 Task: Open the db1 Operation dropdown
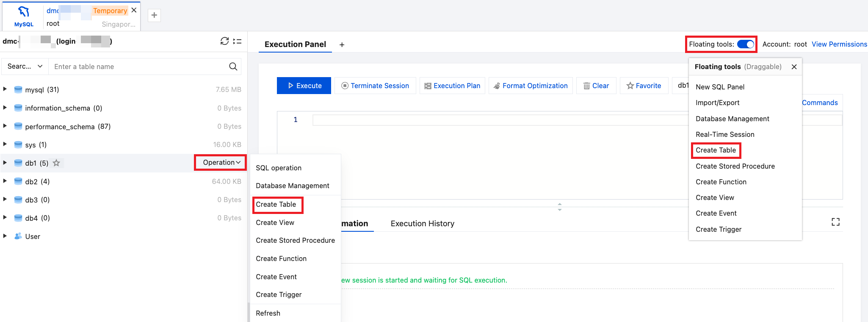pos(221,163)
